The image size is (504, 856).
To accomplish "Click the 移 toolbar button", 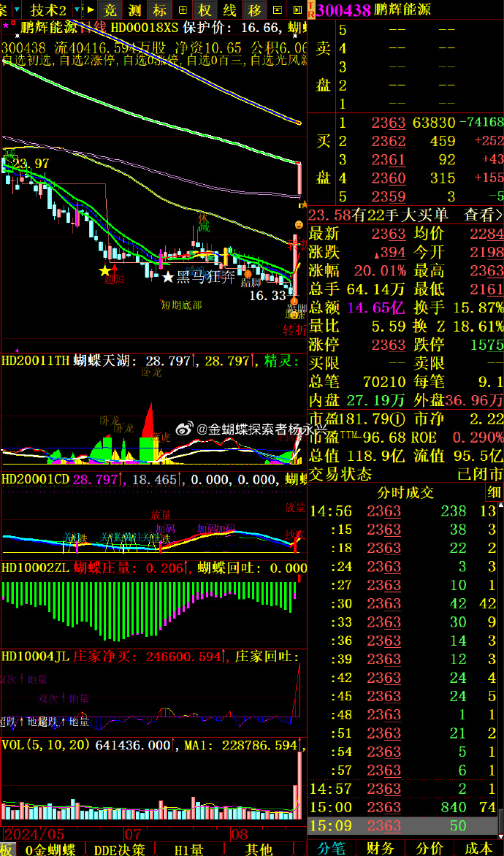I will click(x=254, y=9).
